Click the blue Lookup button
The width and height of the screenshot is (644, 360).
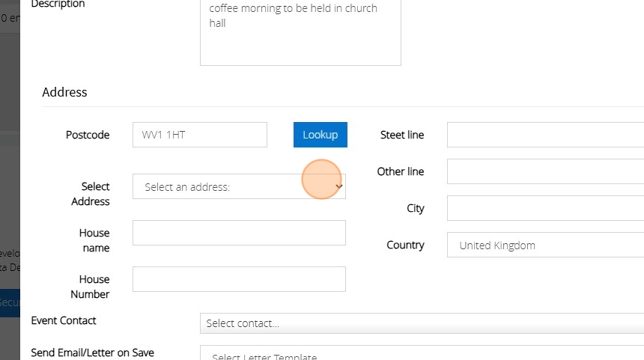click(321, 135)
